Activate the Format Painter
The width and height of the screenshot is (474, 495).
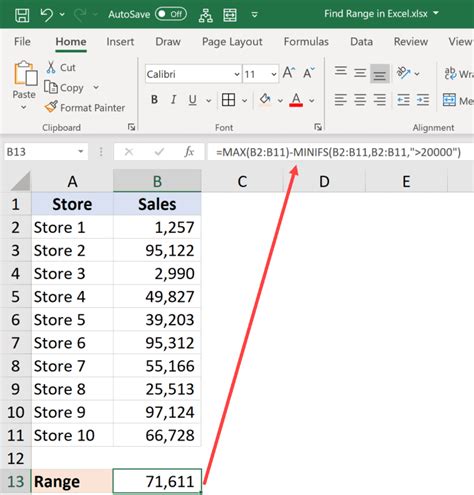tap(85, 107)
